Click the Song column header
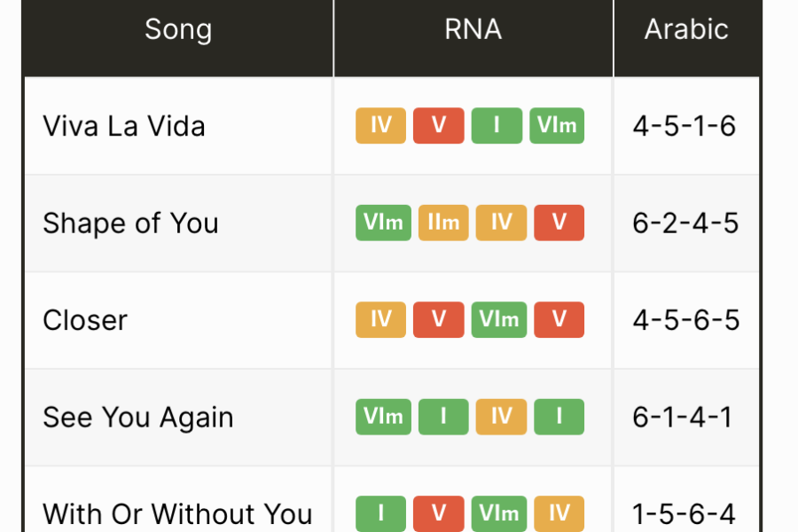The image size is (798, 532). 178,30
